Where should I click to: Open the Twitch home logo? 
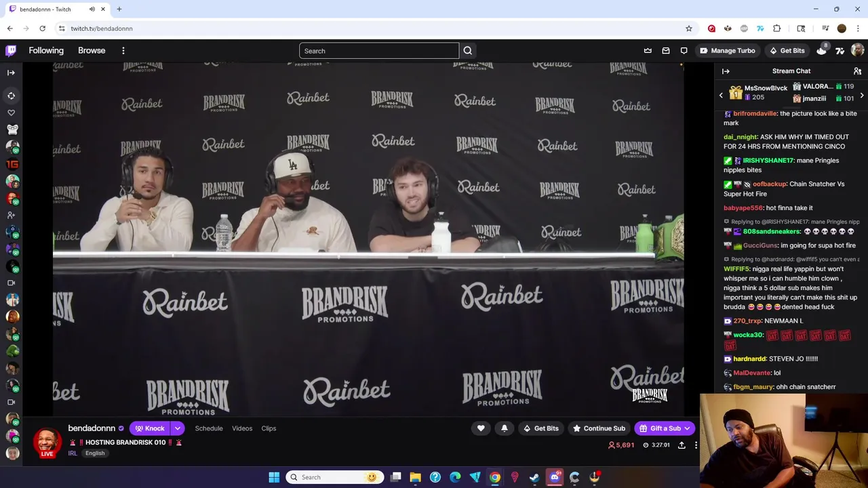pyautogui.click(x=11, y=50)
